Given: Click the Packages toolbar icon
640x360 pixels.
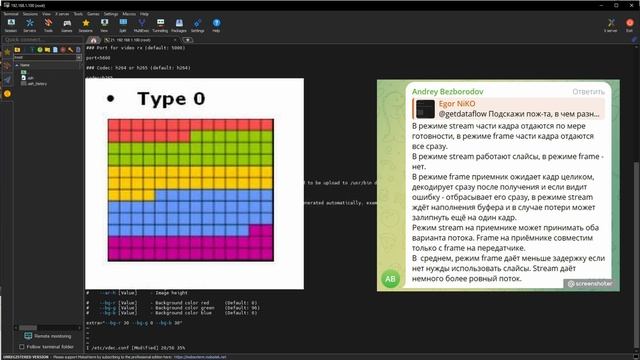Looking at the screenshot, I should pyautogui.click(x=179, y=25).
